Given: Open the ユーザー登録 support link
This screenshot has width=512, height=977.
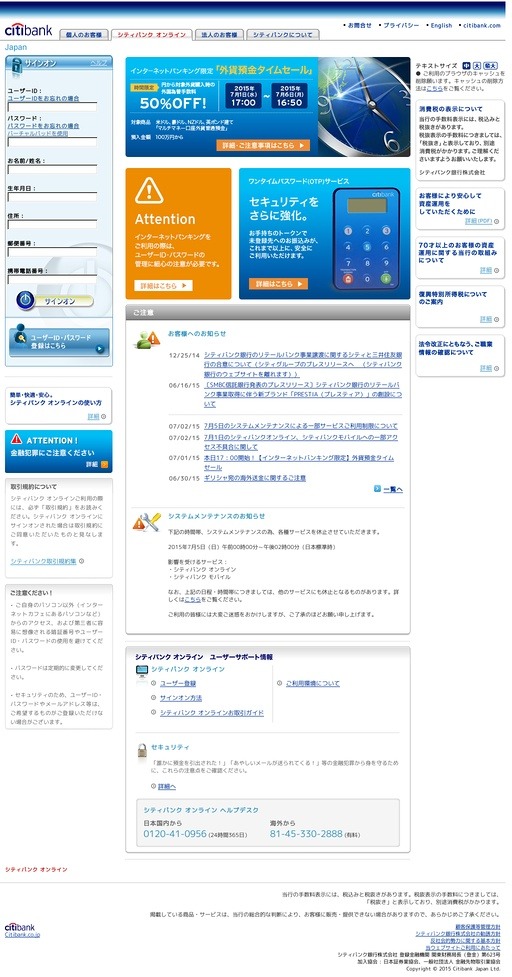Looking at the screenshot, I should coord(178,684).
